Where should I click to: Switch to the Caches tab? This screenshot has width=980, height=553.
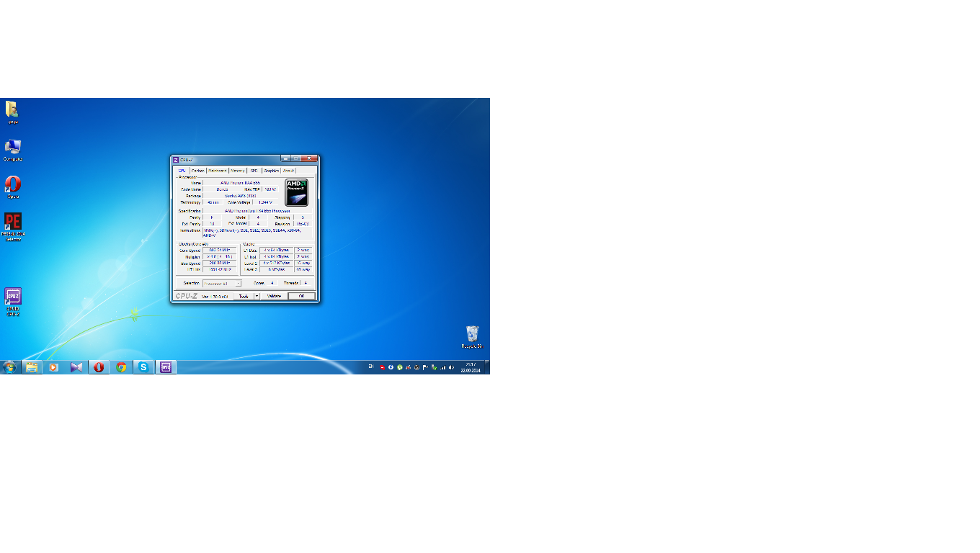coord(197,171)
